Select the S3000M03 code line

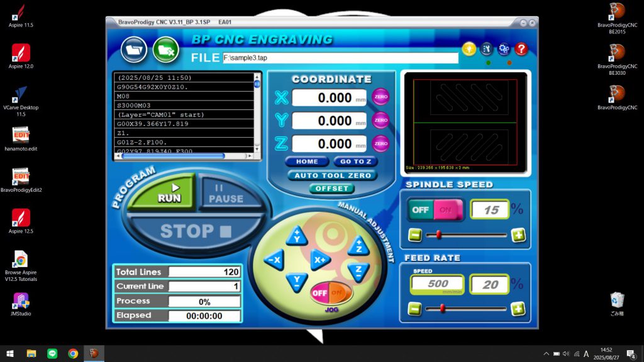tap(184, 106)
